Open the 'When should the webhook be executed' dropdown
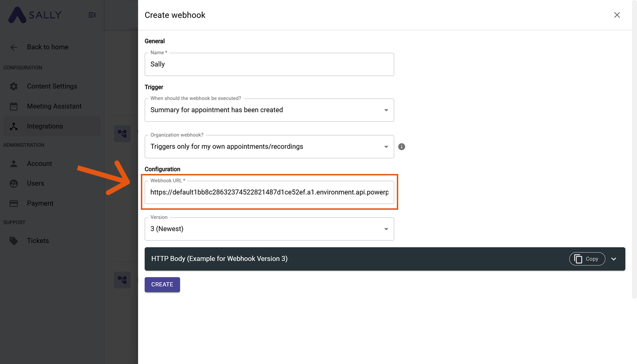 pos(386,110)
